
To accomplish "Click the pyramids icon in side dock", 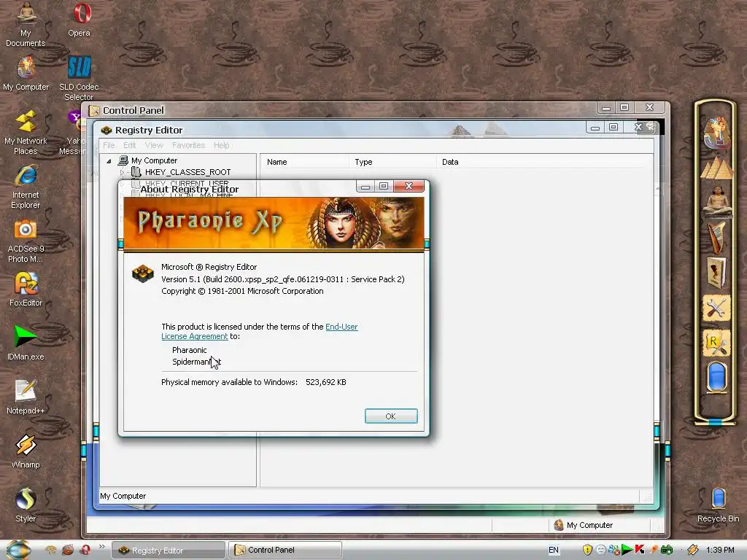I will point(716,168).
